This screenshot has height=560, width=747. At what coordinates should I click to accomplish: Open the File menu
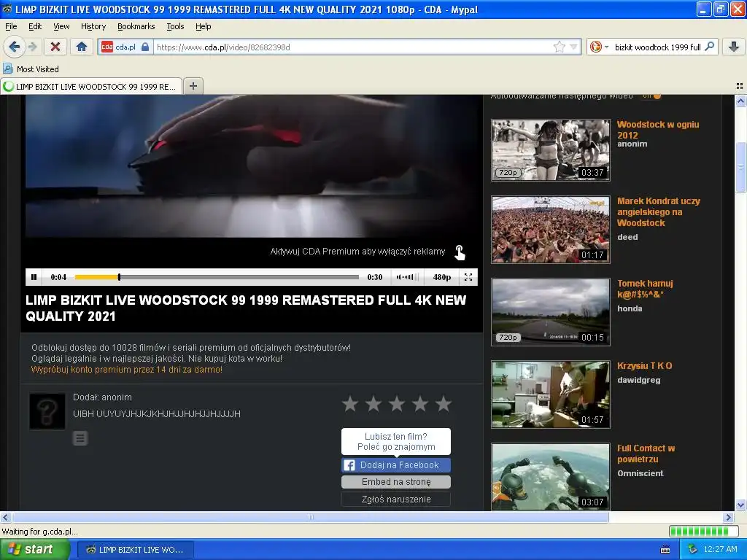tap(11, 26)
